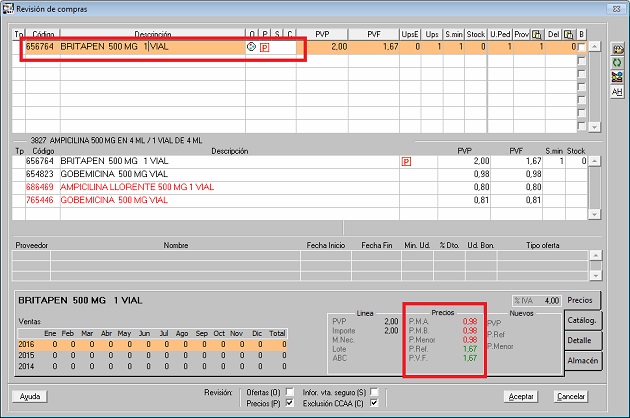Click the Aceptar button
The width and height of the screenshot is (630, 418).
coord(521,397)
